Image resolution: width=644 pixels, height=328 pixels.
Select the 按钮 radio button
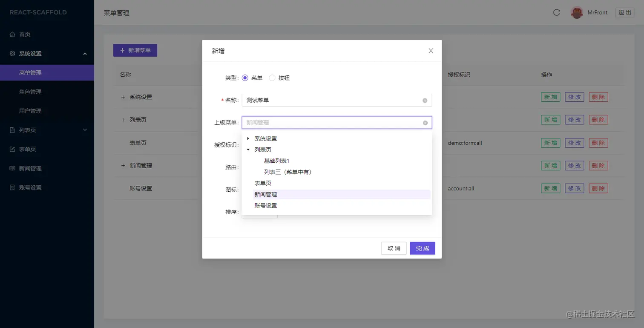click(x=272, y=78)
